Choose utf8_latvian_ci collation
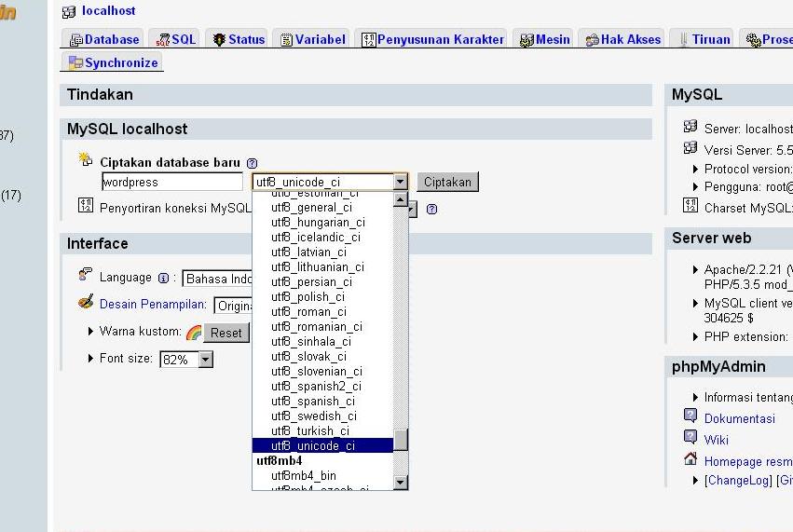Image resolution: width=793 pixels, height=532 pixels. point(322,252)
